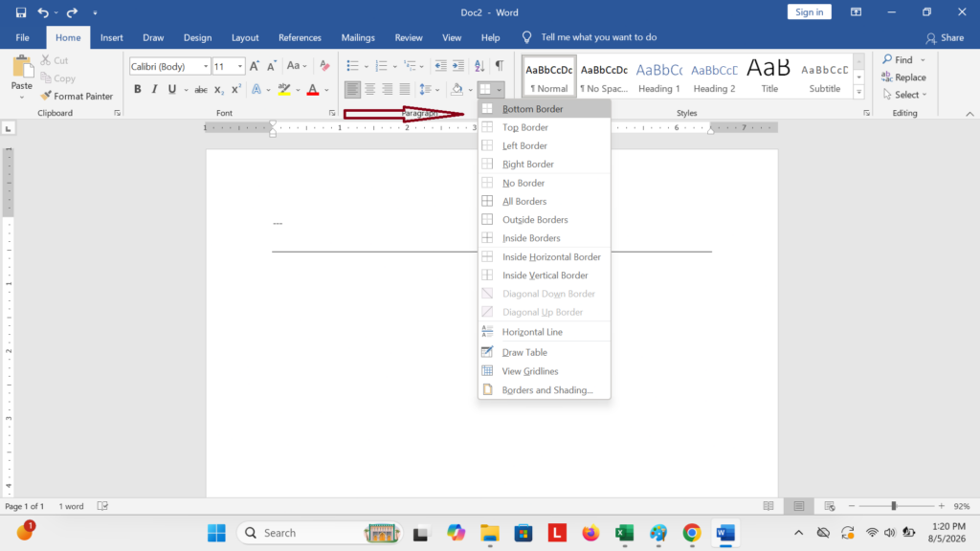
Task: Open the font size dropdown
Action: coord(240,66)
